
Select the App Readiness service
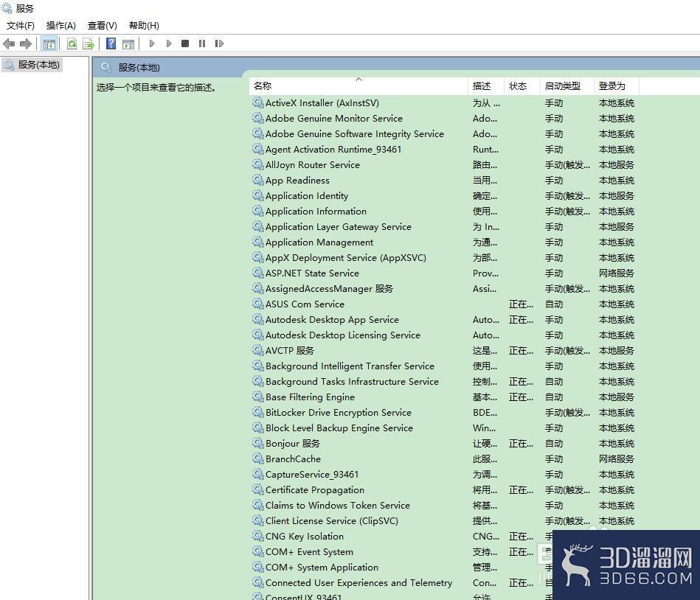coord(297,181)
